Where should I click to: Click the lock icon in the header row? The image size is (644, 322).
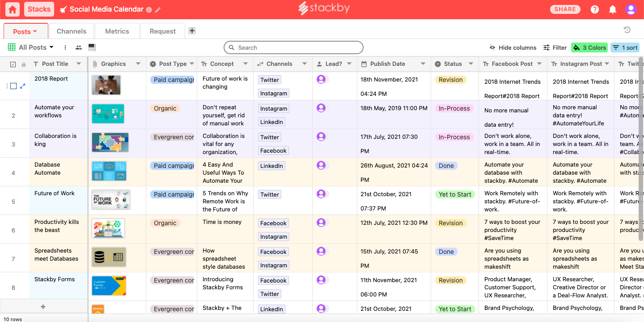24,64
